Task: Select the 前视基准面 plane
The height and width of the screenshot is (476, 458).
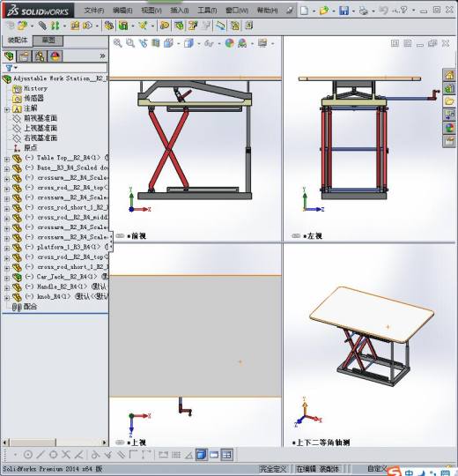Action: (41, 118)
